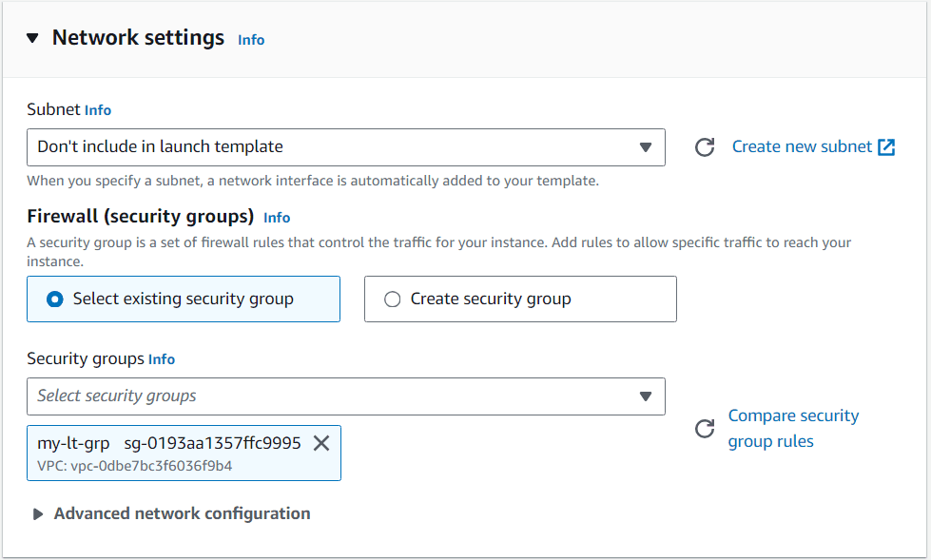Refresh the security groups list
The height and width of the screenshot is (560, 931).
(x=704, y=428)
